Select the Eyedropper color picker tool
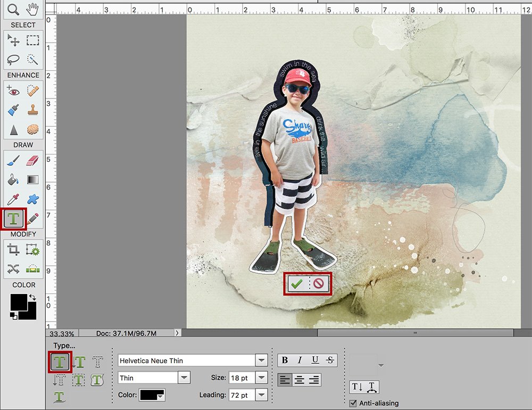Image resolution: width=532 pixels, height=410 pixels. 13,199
